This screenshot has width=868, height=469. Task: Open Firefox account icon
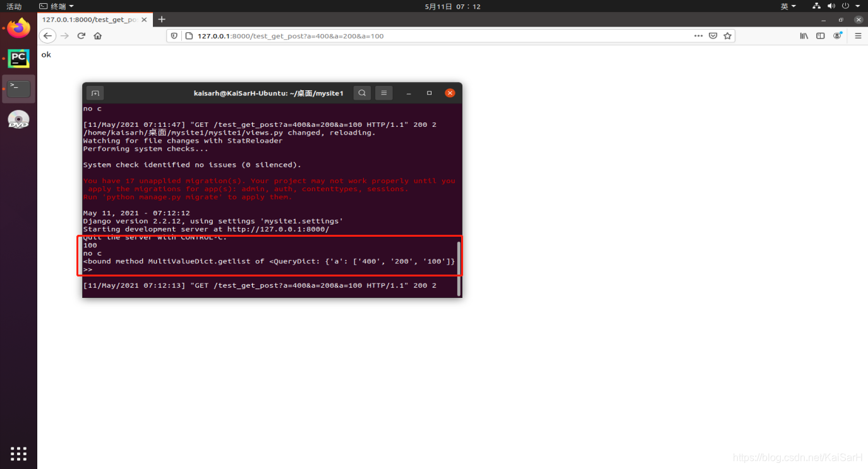click(838, 36)
